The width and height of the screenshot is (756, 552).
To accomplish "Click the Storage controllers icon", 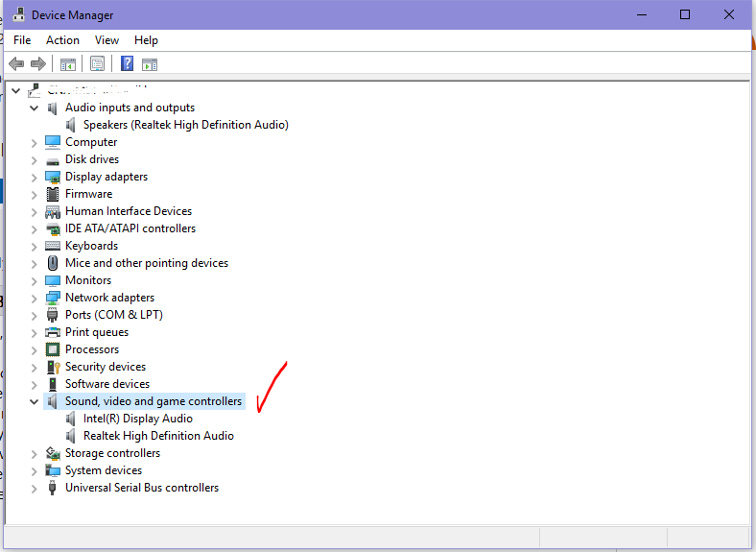I will coord(53,453).
